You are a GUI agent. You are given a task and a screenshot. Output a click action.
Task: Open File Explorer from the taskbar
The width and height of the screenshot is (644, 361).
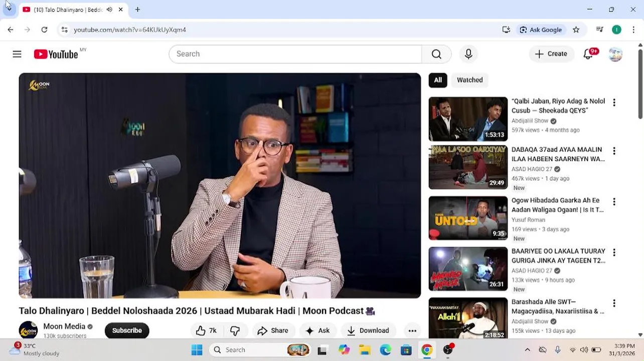[365, 350]
